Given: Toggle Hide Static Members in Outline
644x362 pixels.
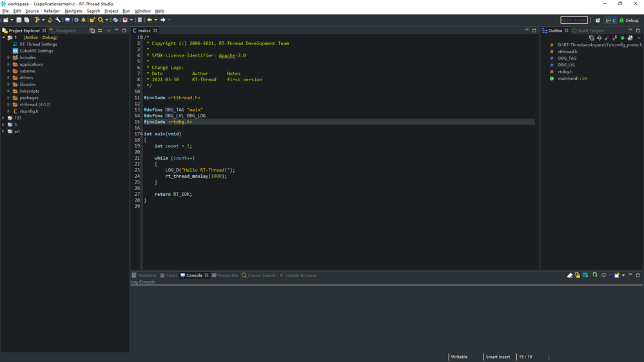Looking at the screenshot, I should (x=615, y=38).
